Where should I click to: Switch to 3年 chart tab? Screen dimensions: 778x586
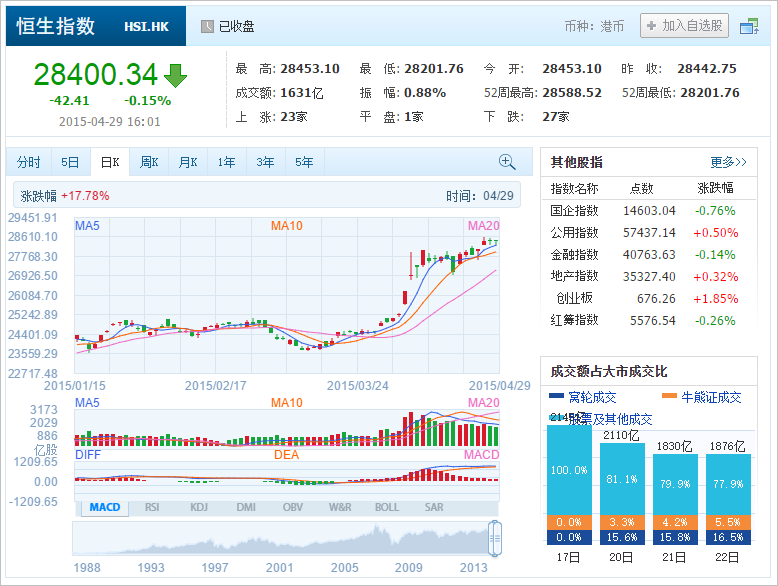pos(265,162)
